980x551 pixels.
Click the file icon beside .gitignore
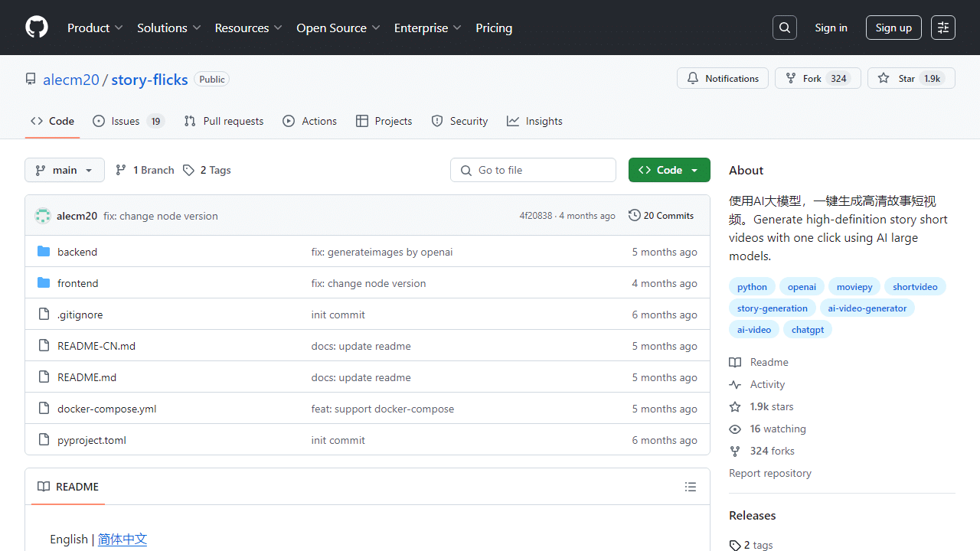(x=44, y=315)
